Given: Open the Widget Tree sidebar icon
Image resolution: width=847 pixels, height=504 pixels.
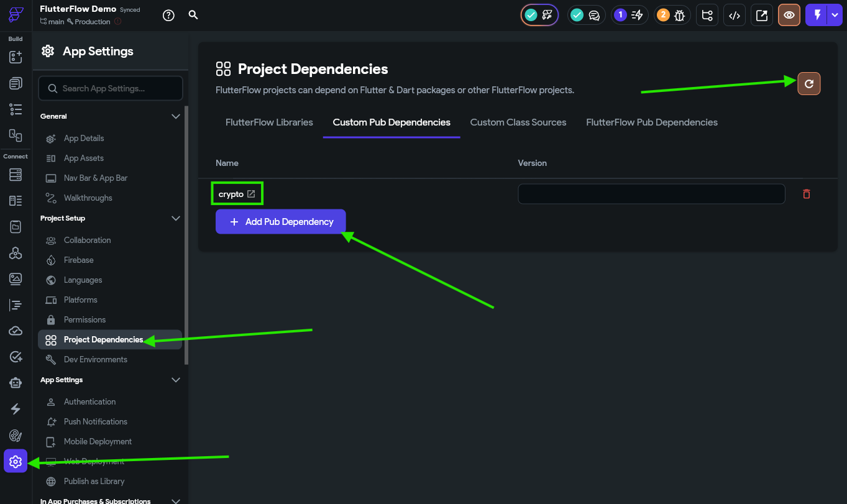Looking at the screenshot, I should point(16,109).
